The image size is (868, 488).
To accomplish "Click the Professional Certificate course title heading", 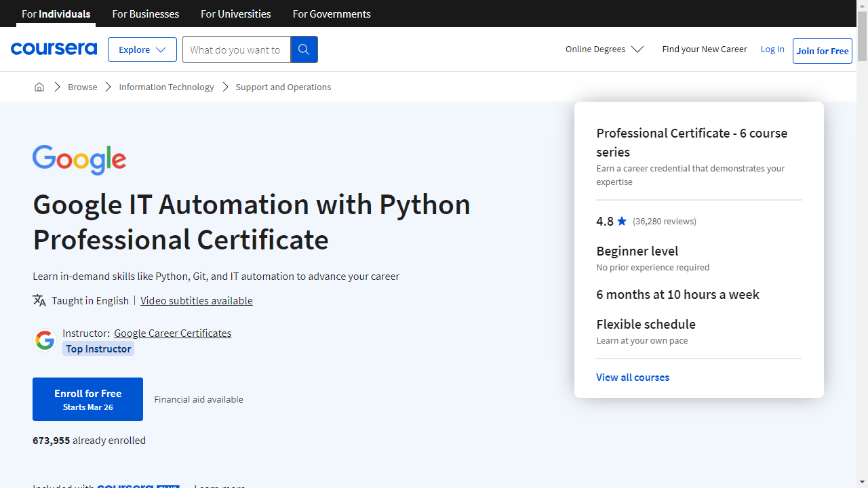I will pos(252,222).
